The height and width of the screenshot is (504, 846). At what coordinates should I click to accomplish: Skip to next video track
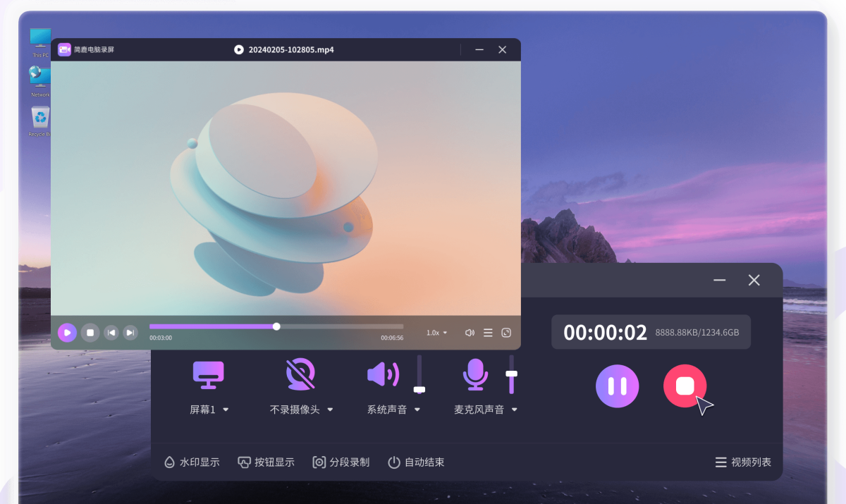pyautogui.click(x=130, y=333)
